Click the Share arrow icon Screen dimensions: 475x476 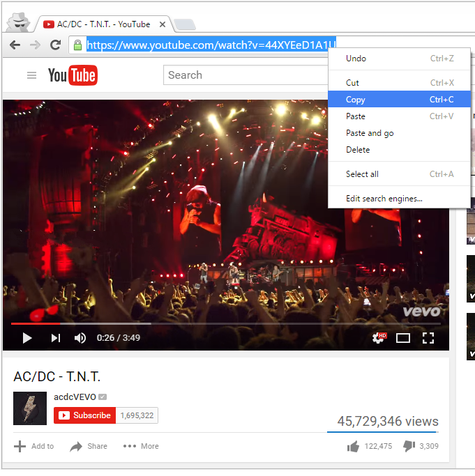click(x=76, y=446)
